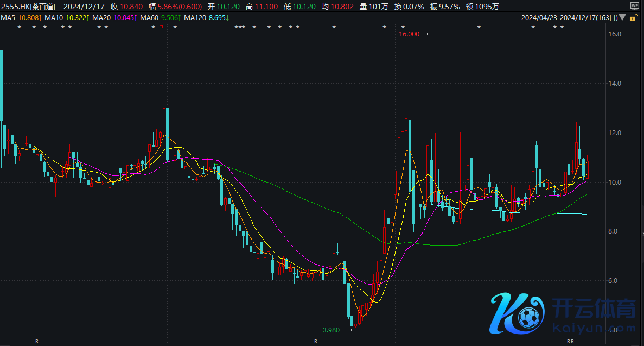Click the three-star event cluster marker
This screenshot has height=346, width=644.
click(239, 27)
